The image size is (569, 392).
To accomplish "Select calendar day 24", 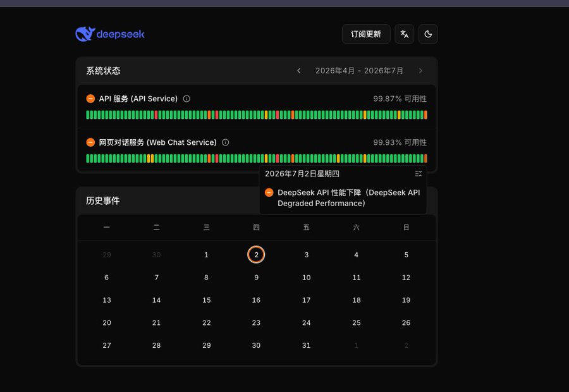I will tap(306, 322).
